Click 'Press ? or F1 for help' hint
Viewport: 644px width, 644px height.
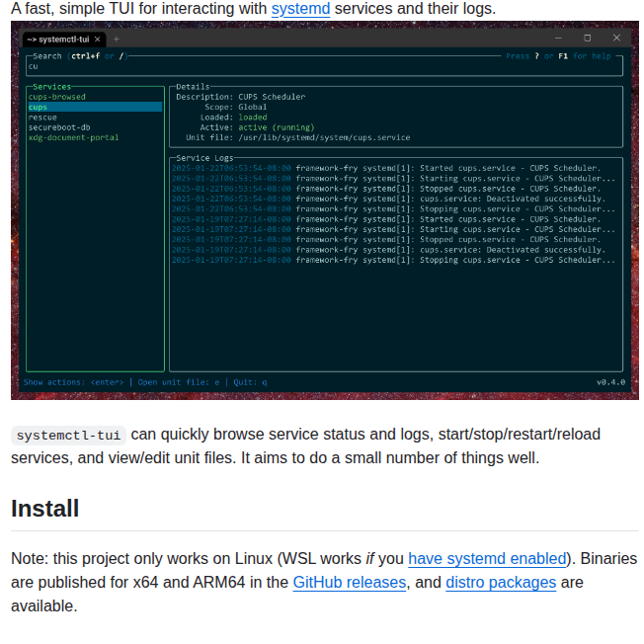point(558,56)
